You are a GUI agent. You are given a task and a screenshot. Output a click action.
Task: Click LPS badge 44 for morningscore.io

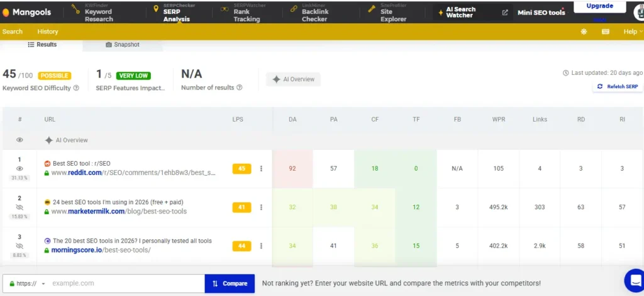tap(241, 246)
